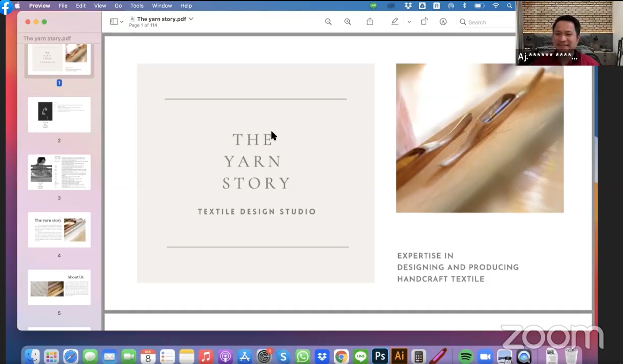Image resolution: width=623 pixels, height=364 pixels.
Task: Select page 2 thumbnail in sidebar
Action: click(x=59, y=114)
